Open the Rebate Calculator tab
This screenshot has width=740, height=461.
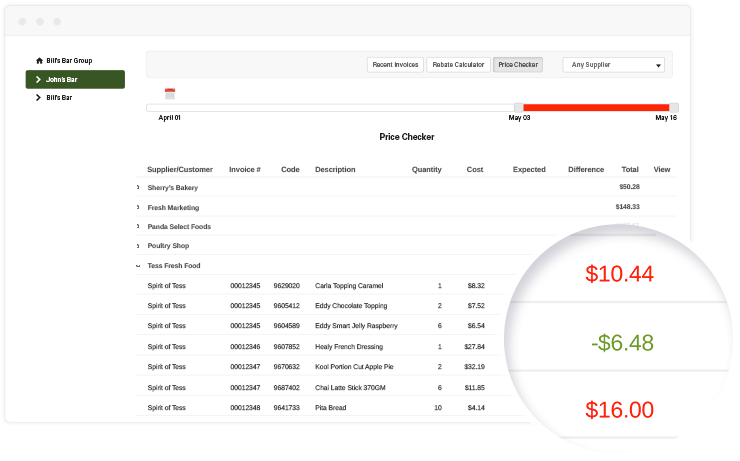click(x=457, y=65)
